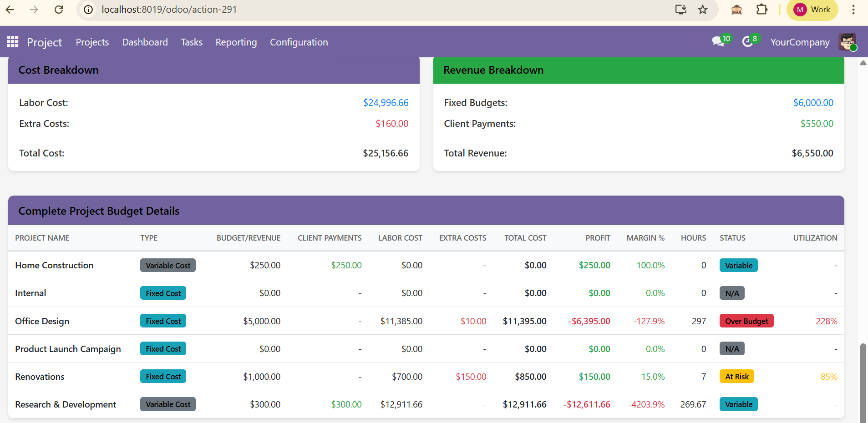The image size is (868, 423).
Task: Click the Over Budget status badge
Action: 746,321
